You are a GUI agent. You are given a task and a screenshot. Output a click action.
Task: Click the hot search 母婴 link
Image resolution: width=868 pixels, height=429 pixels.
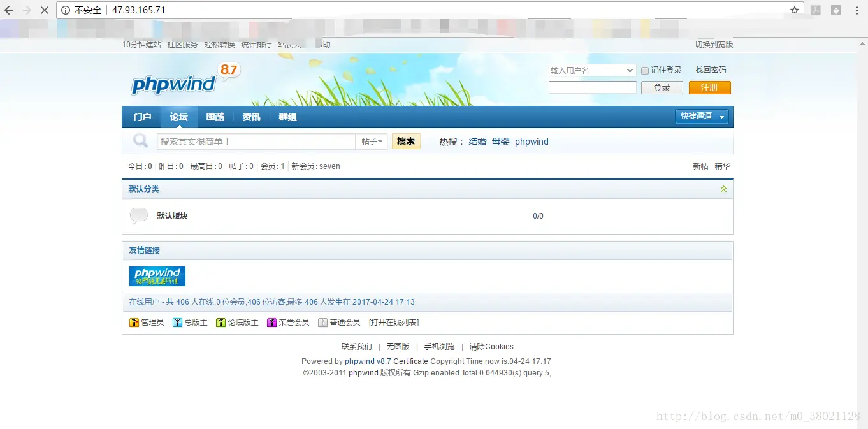click(x=501, y=142)
